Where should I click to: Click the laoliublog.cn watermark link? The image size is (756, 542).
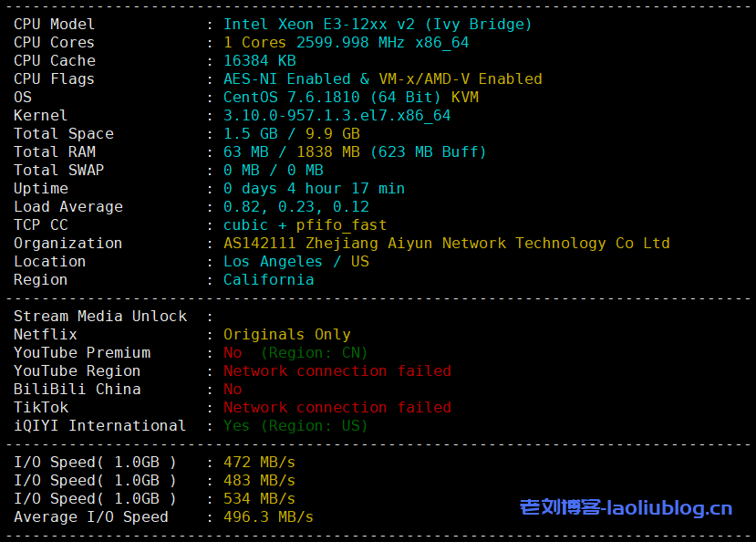626,507
